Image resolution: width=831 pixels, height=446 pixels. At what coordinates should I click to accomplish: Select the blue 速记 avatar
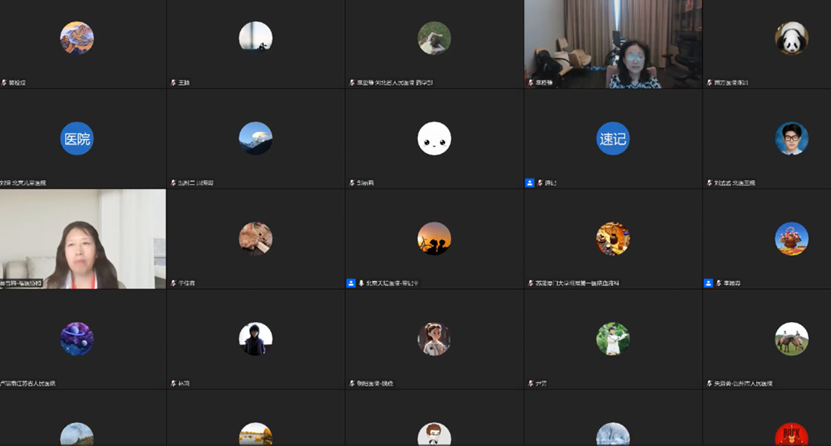coord(613,139)
